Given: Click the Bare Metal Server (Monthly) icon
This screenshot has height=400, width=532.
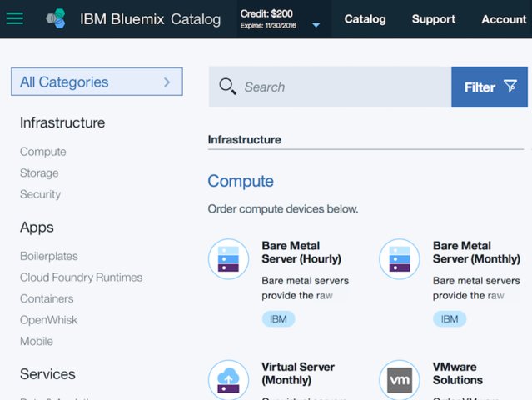Looking at the screenshot, I should [400, 259].
